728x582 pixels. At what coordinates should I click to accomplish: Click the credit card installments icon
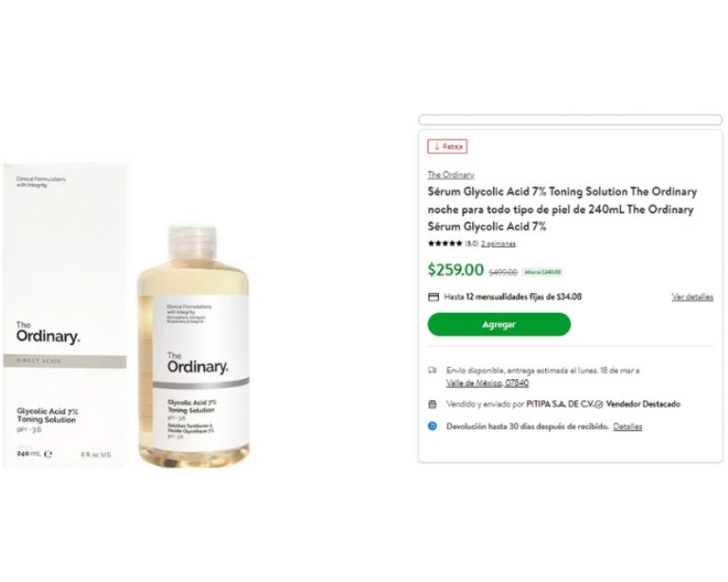433,297
